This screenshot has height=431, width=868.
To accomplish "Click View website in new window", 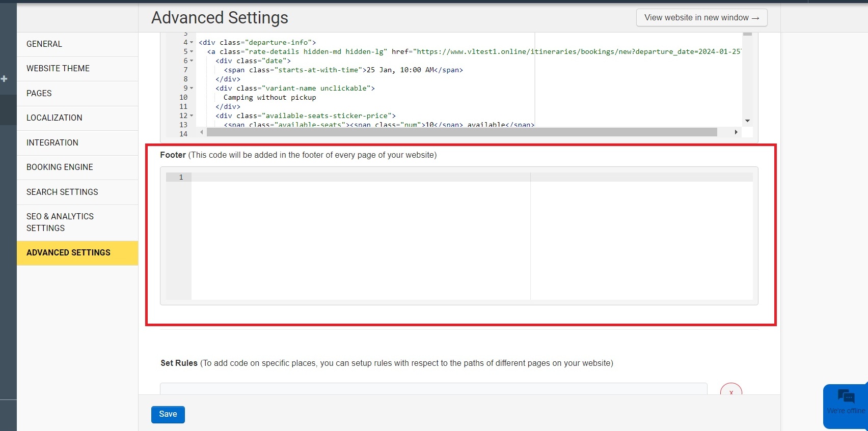I will pos(701,18).
